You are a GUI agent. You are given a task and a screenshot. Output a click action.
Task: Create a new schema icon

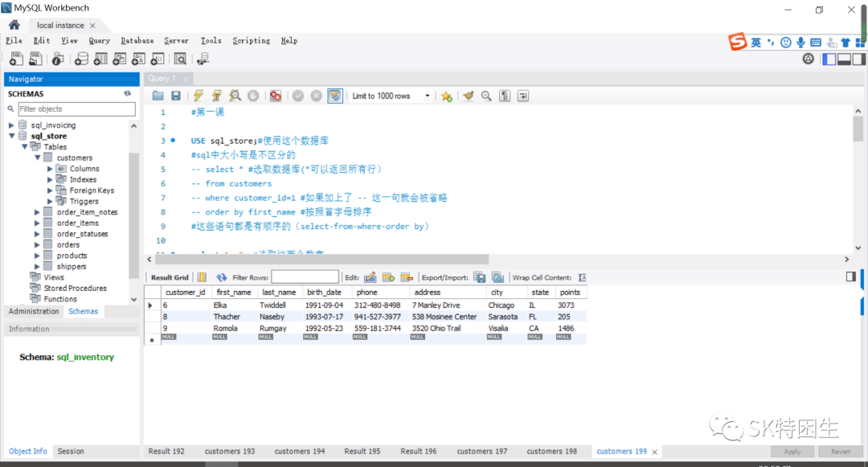[x=81, y=59]
